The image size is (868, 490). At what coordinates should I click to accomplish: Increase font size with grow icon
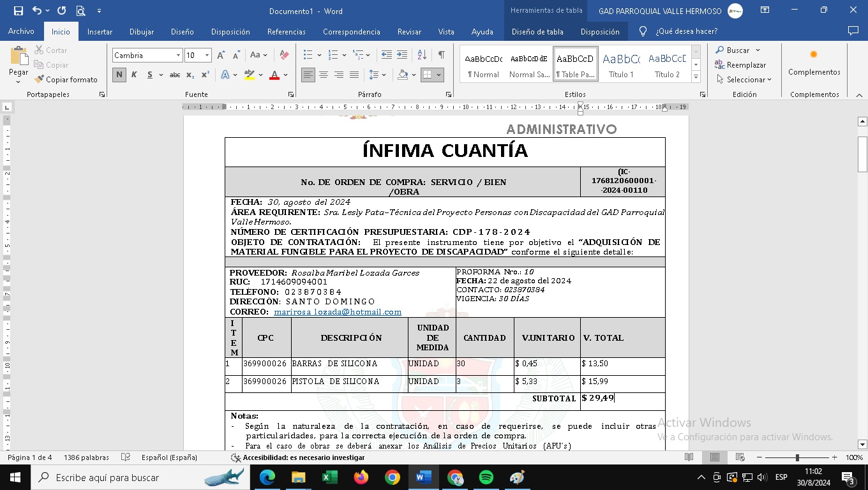[221, 56]
